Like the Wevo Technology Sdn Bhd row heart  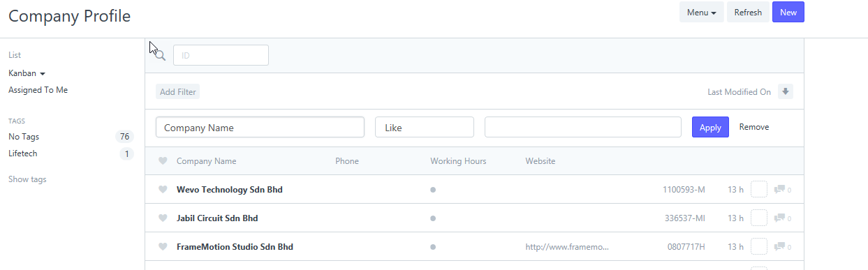coord(163,190)
